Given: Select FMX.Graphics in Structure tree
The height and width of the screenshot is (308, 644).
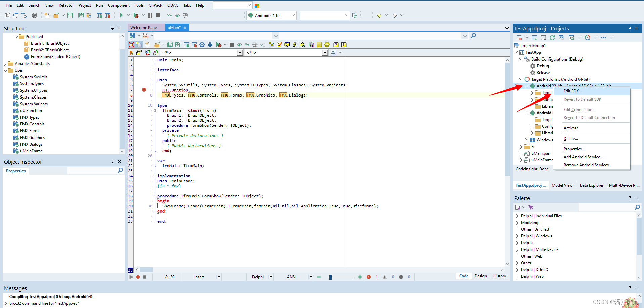Looking at the screenshot, I should coord(32,138).
